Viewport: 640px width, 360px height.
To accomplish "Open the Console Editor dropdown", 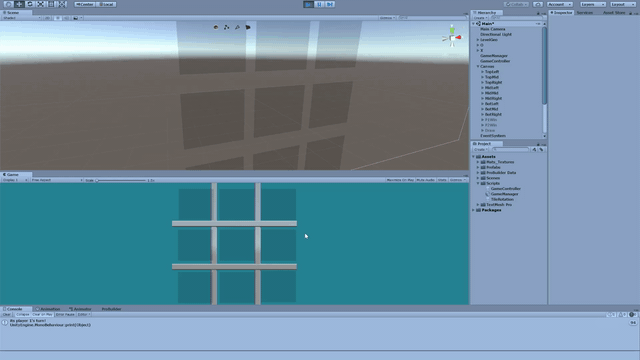I will click(84, 315).
